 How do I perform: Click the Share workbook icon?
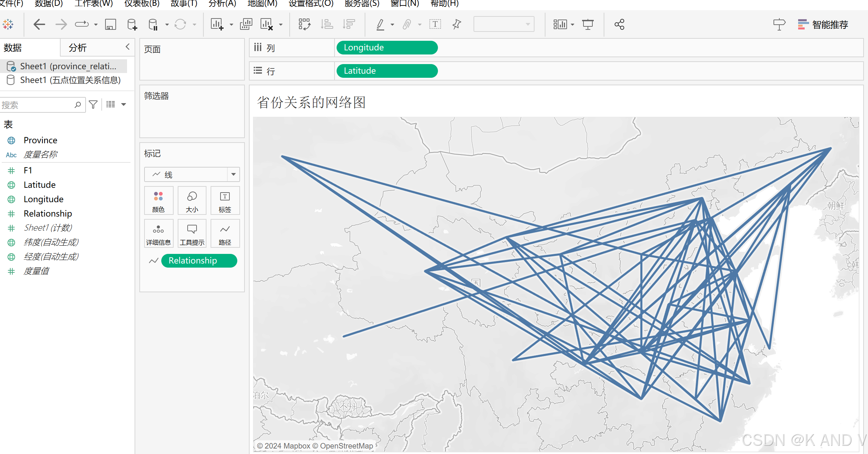click(x=619, y=25)
